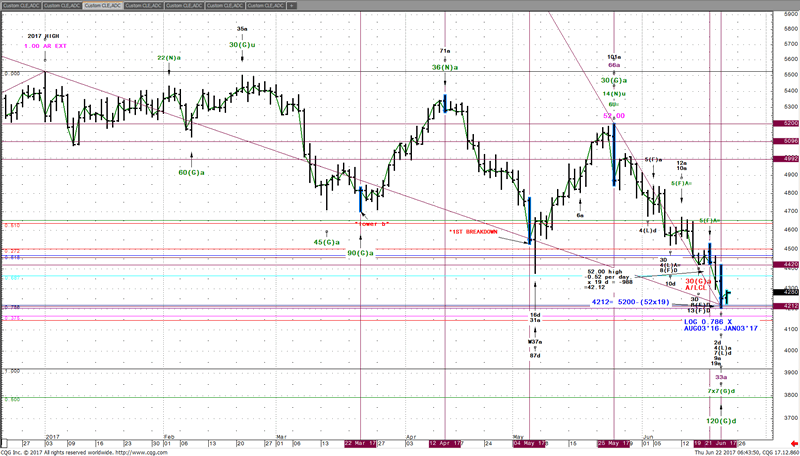The image size is (800, 456).
Task: Select the black 4280 last-price label
Action: click(785, 292)
